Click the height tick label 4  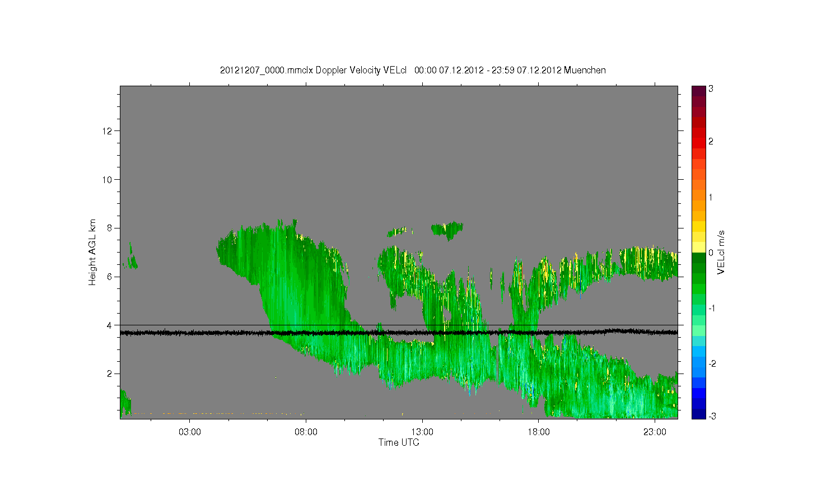110,325
